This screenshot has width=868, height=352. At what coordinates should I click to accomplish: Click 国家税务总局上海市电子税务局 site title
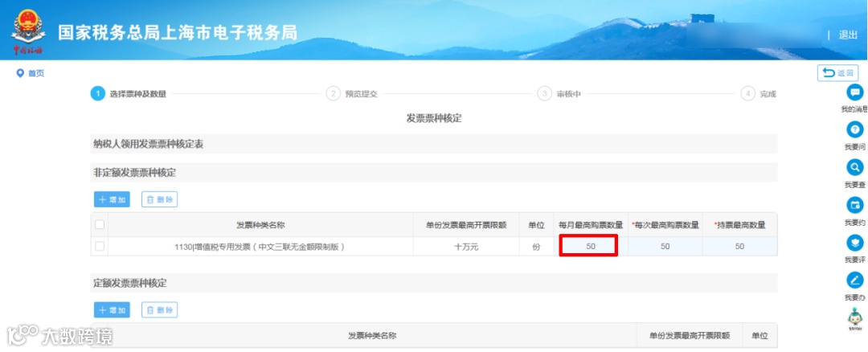[x=178, y=33]
